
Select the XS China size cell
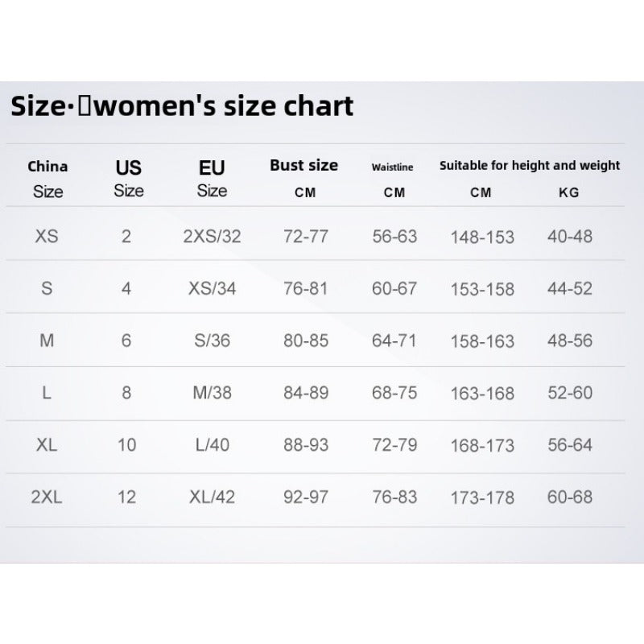coord(47,237)
